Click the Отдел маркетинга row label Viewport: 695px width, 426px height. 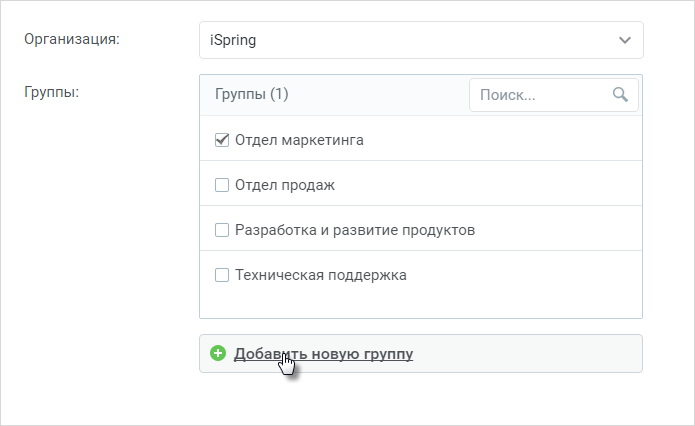[x=299, y=140]
